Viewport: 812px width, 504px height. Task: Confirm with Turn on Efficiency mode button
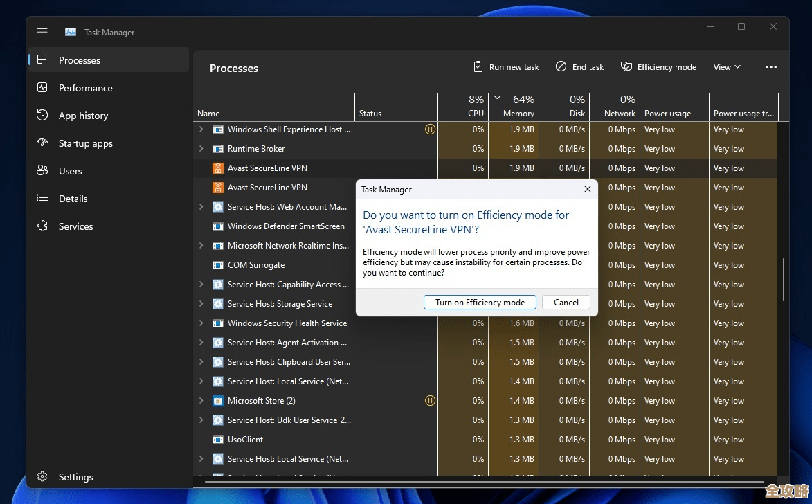click(x=480, y=302)
